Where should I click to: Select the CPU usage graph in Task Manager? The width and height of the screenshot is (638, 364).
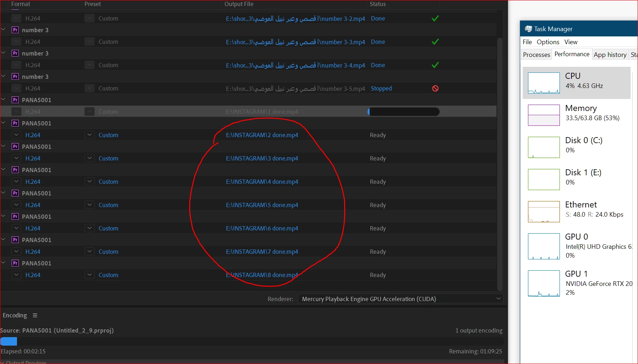pos(544,83)
